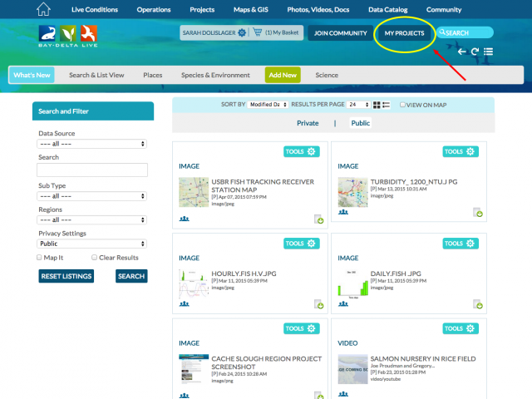Click the Search button in filter panel
532x399 pixels.
131,276
